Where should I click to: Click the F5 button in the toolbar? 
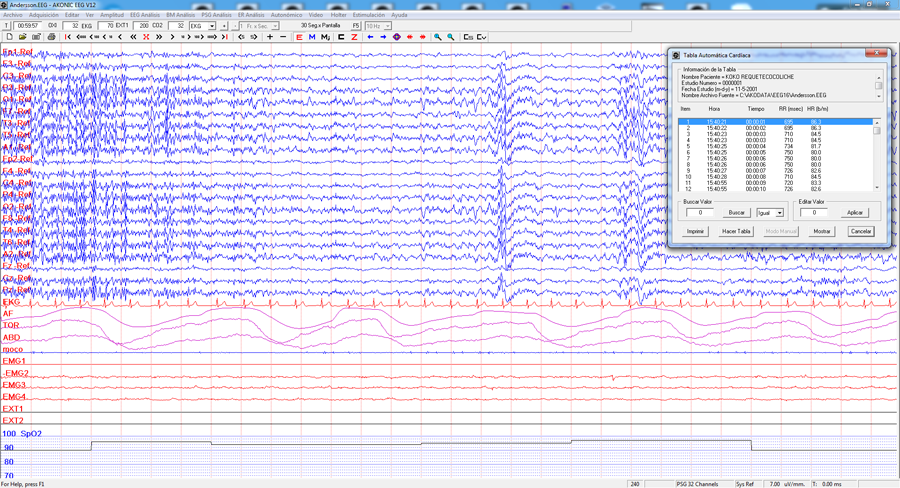356,26
